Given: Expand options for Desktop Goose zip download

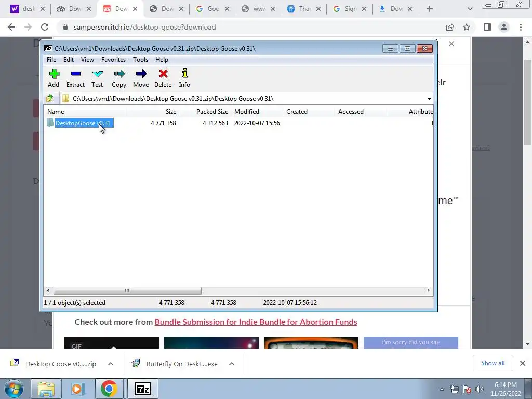Looking at the screenshot, I should (x=111, y=364).
